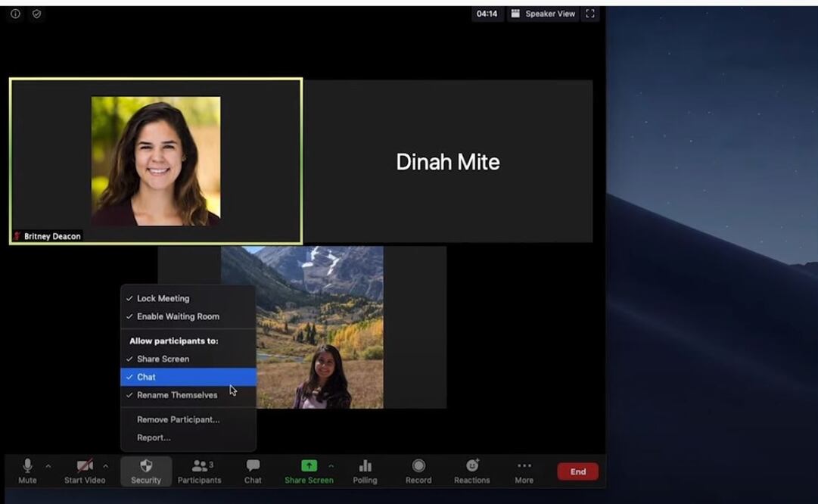Toggle Enable Waiting Room setting

pyautogui.click(x=178, y=316)
